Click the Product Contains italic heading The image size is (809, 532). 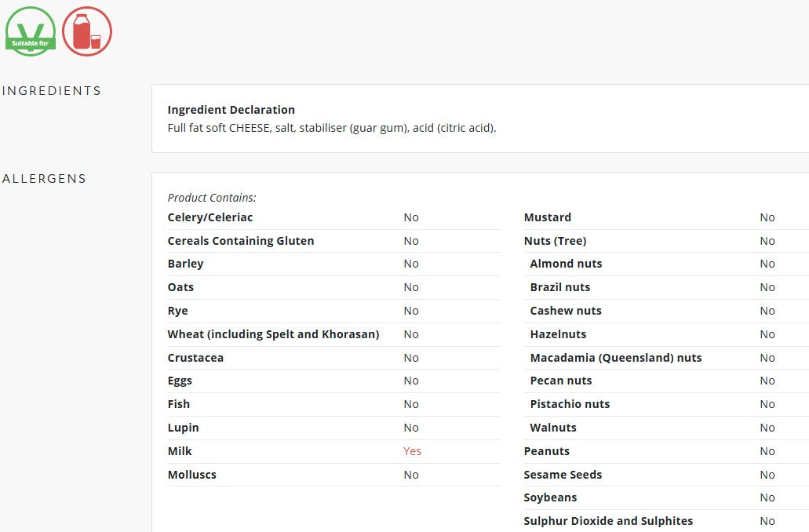click(212, 198)
